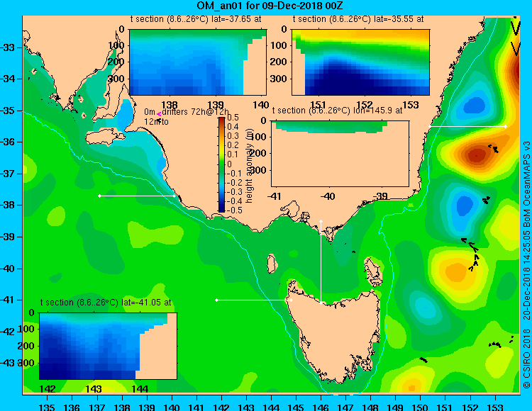Screen dimensions: 532x411
Task: Click the west endpoint diamond of the -41.05 section line
Action: (216, 300)
